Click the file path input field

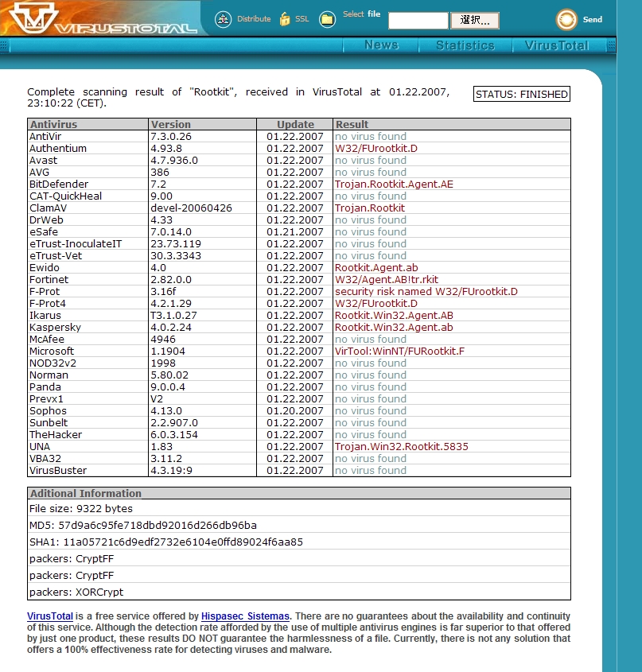[x=418, y=20]
